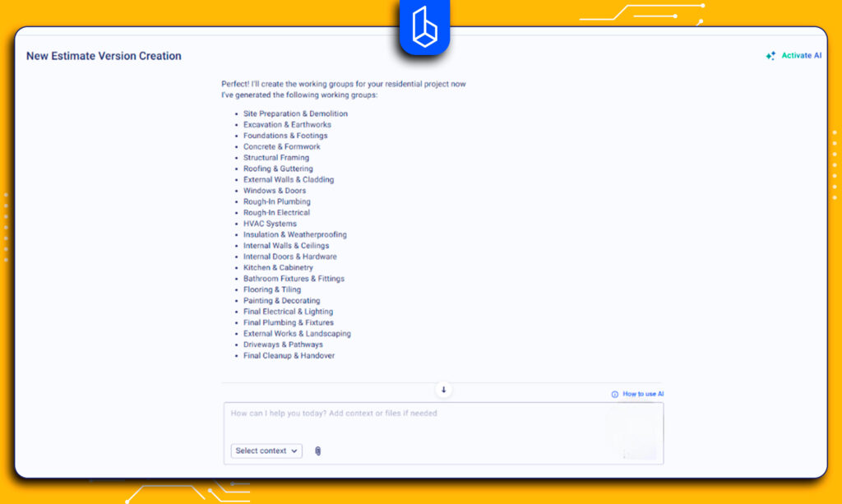Click the New Estimate Version Creation title
Viewport: 842px width, 504px height.
pos(104,56)
